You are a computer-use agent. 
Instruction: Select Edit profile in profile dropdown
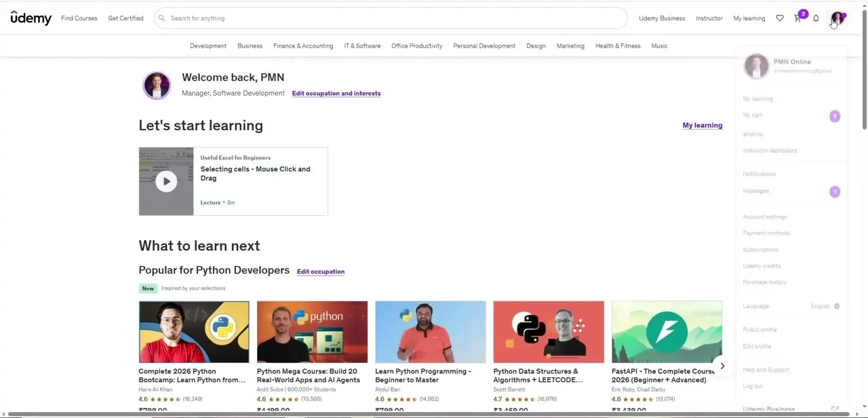coord(757,347)
